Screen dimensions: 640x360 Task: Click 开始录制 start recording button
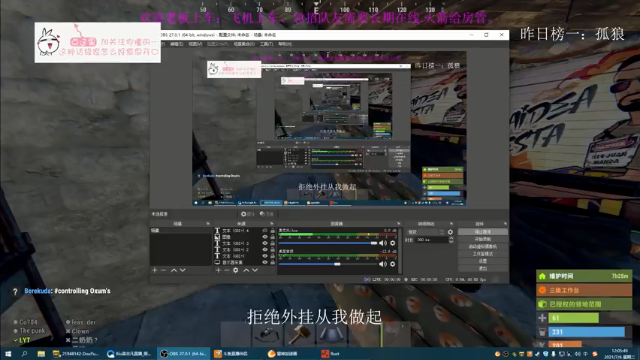482,239
